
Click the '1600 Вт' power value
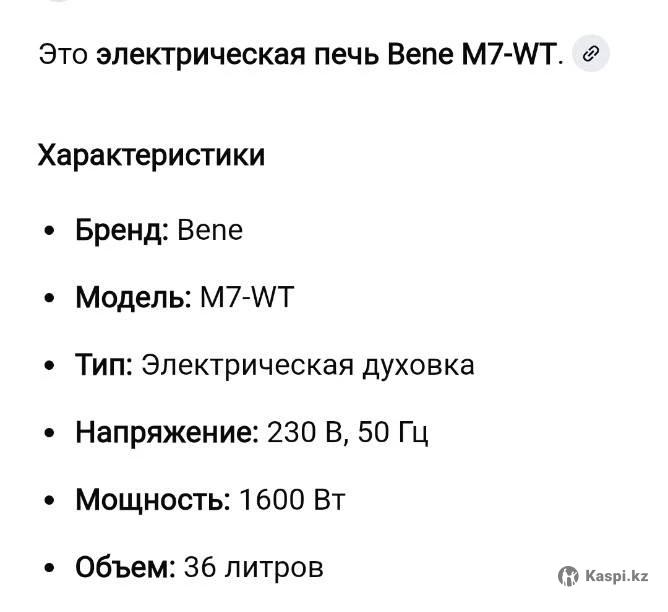pyautogui.click(x=292, y=500)
